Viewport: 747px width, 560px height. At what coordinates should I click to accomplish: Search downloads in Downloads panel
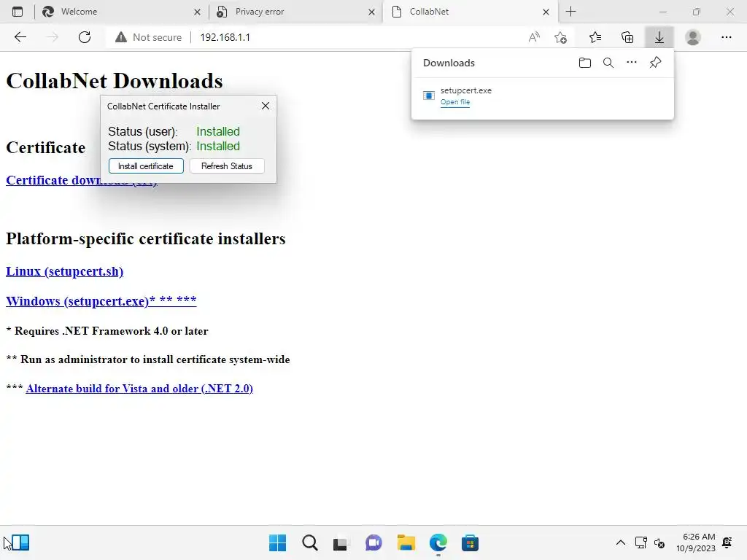click(608, 63)
